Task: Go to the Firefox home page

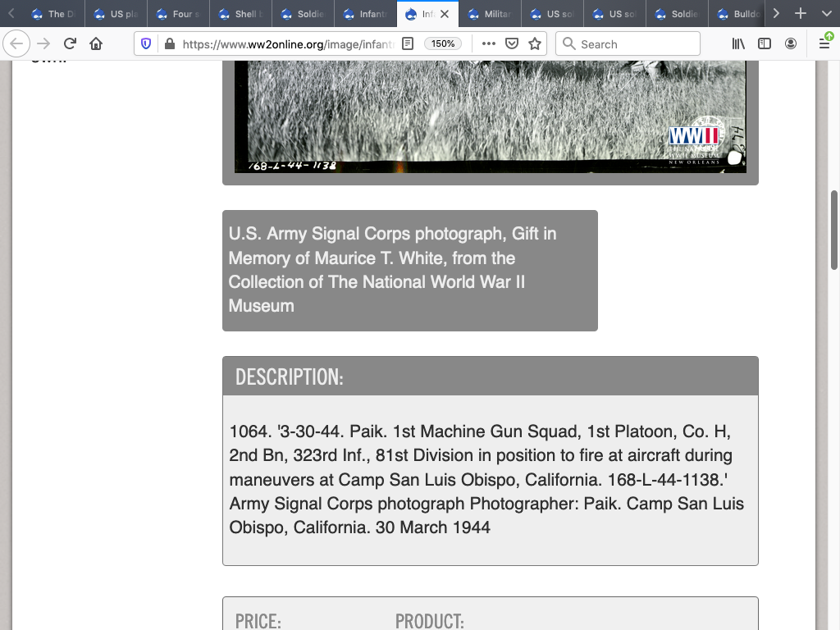Action: (x=96, y=43)
